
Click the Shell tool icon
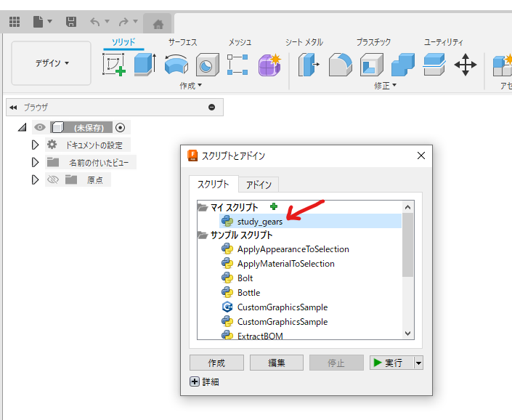(x=372, y=65)
